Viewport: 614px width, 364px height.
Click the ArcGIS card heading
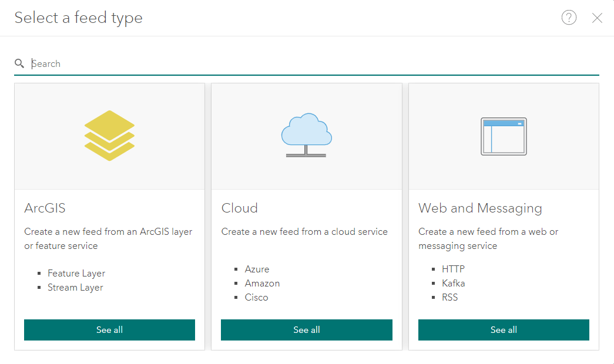pyautogui.click(x=45, y=208)
